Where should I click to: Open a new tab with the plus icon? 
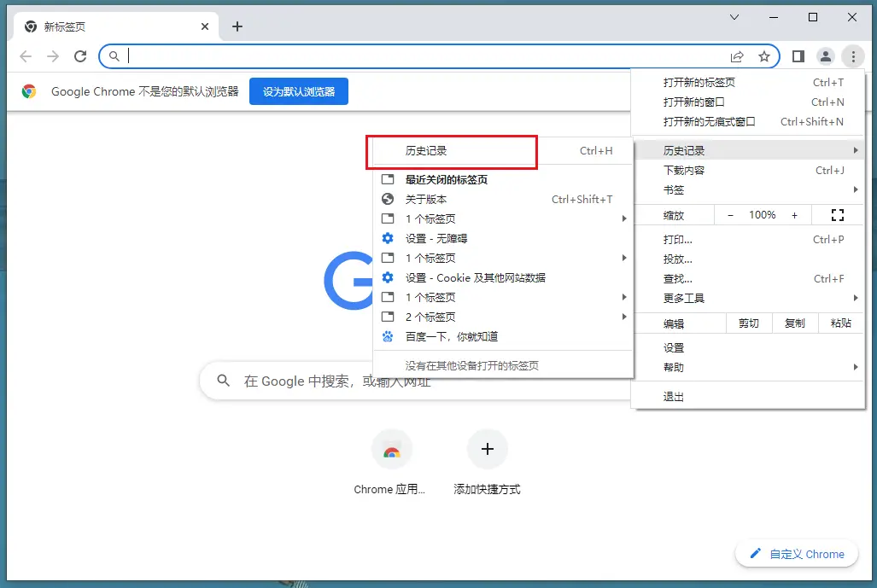(x=237, y=26)
